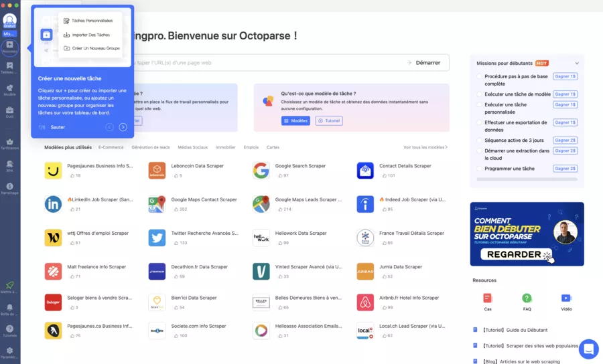This screenshot has width=603, height=364.
Task: Select radio for Exécuter une tâche personnalisée
Action: pyautogui.click(x=479, y=104)
